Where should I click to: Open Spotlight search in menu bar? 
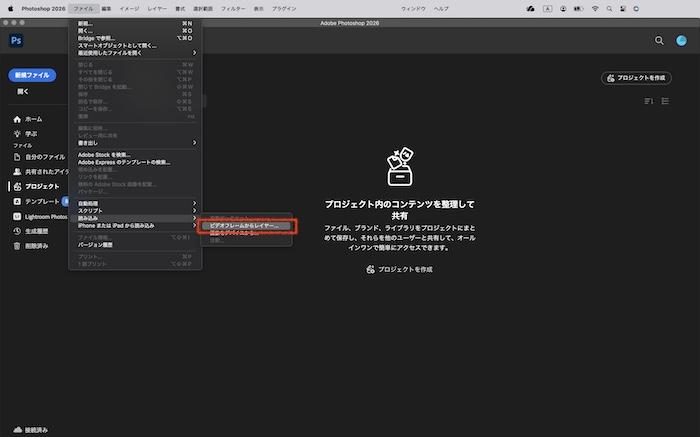click(609, 8)
